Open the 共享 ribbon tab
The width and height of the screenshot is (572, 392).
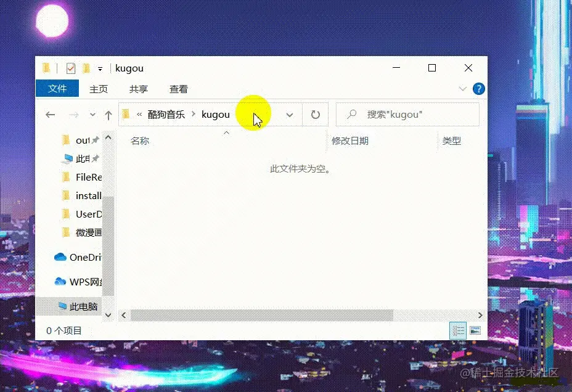coord(139,89)
